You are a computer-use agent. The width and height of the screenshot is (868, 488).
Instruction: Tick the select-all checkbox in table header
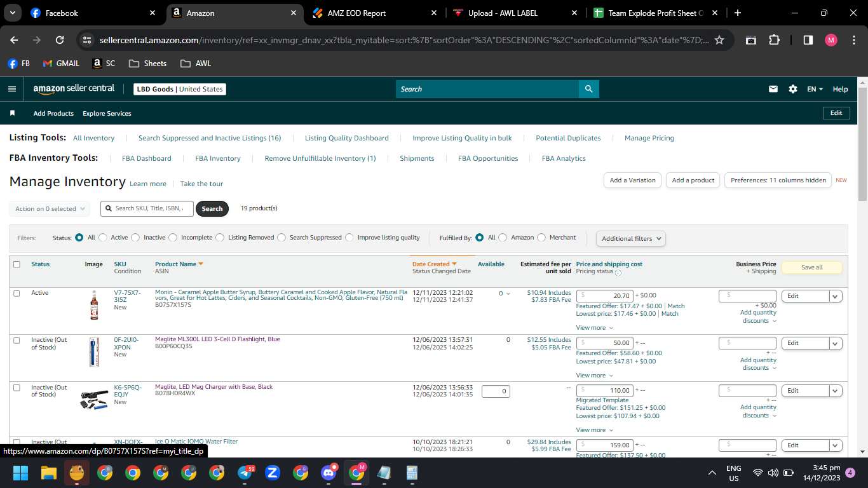(x=17, y=264)
